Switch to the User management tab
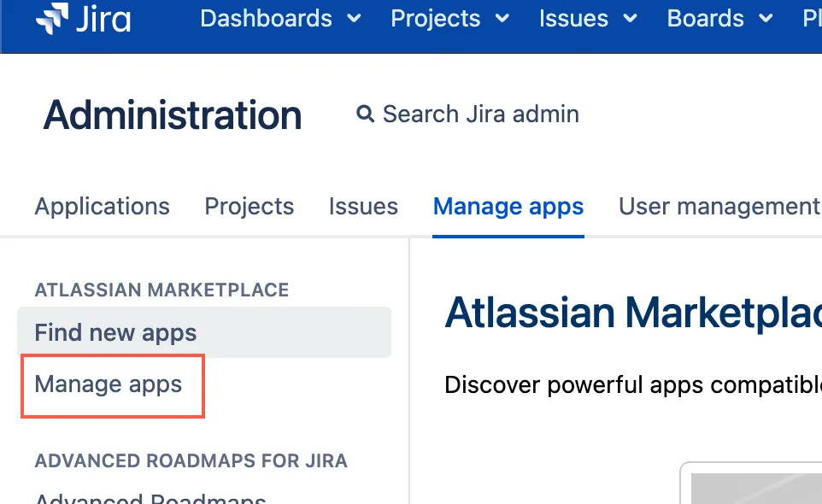 (x=719, y=207)
